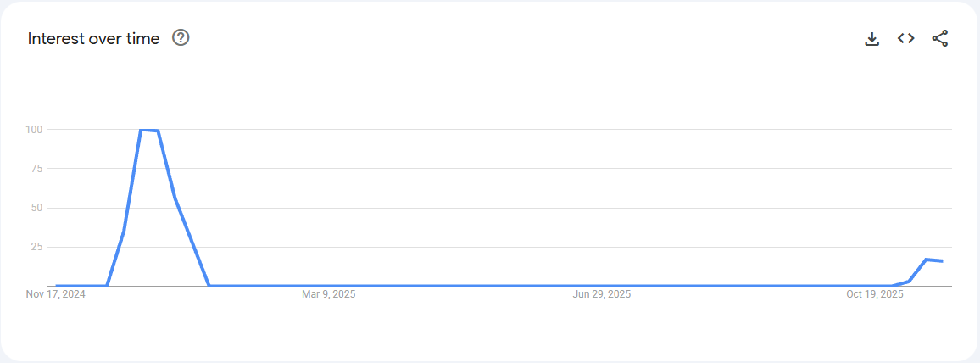Click the first peak point at 100
980x363 pixels.
tap(141, 130)
